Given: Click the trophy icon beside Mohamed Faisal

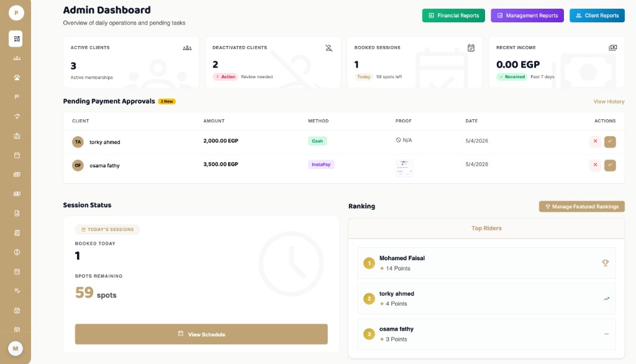Looking at the screenshot, I should 605,263.
